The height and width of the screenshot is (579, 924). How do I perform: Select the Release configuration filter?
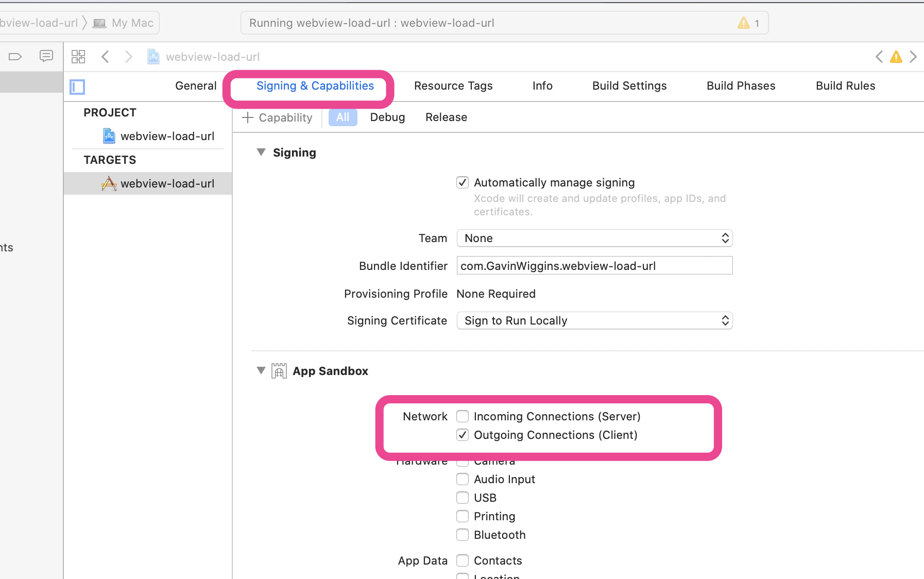(x=446, y=117)
